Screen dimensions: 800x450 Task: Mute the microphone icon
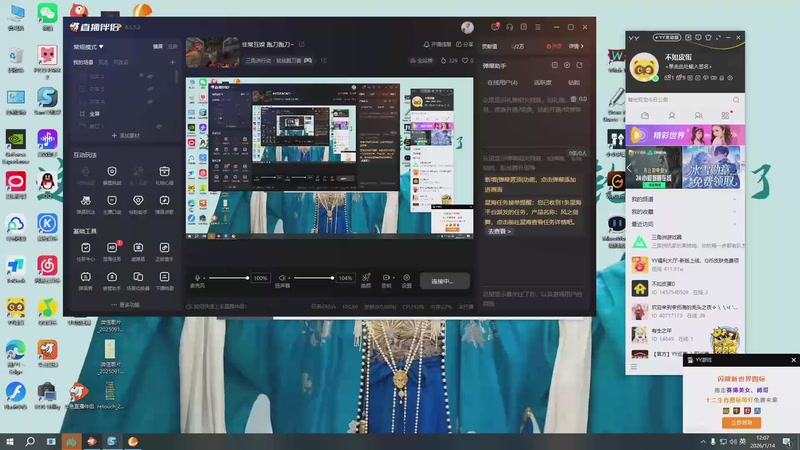coord(198,278)
